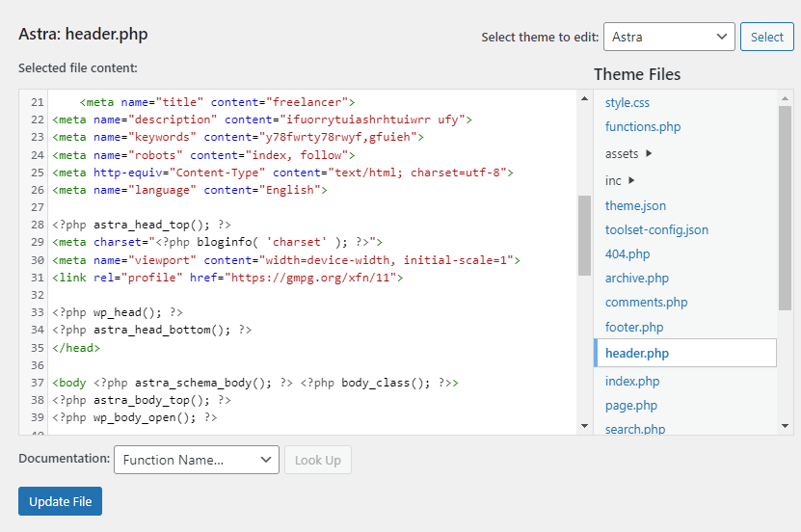Viewport: 801px width, 532px height.
Task: Open comments.php template file
Action: [646, 302]
